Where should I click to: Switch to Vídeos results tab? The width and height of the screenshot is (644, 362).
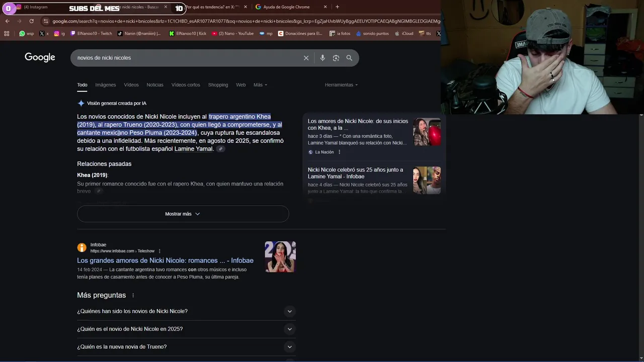point(131,85)
